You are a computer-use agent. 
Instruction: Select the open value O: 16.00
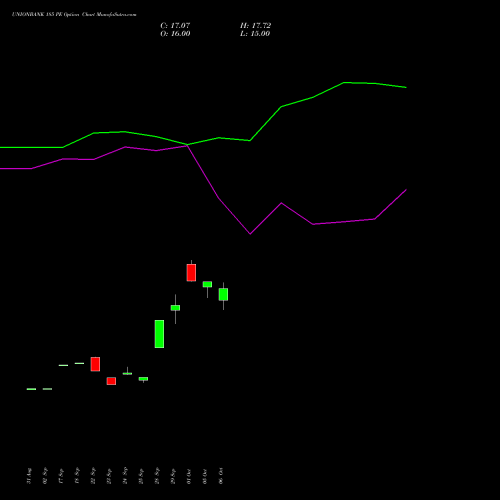175,34
